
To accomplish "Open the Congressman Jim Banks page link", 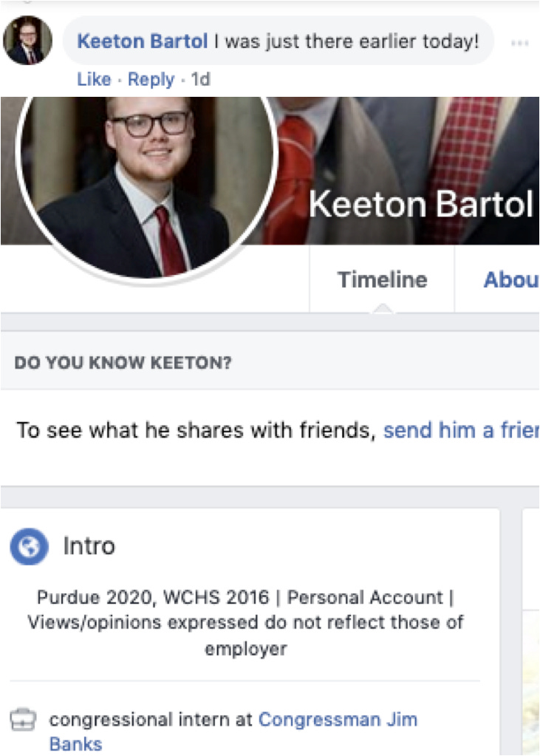I will pyautogui.click(x=233, y=732).
